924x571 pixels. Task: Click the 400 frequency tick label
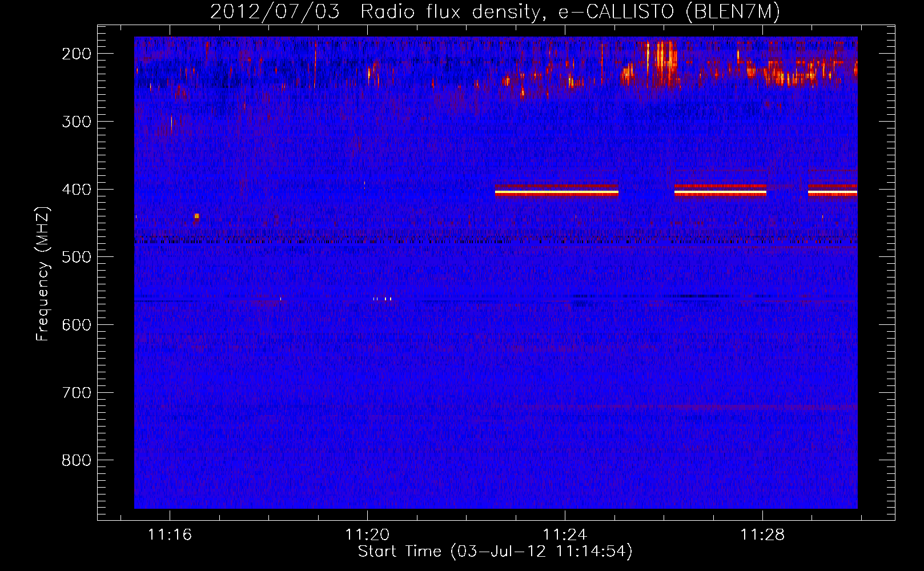pos(77,190)
